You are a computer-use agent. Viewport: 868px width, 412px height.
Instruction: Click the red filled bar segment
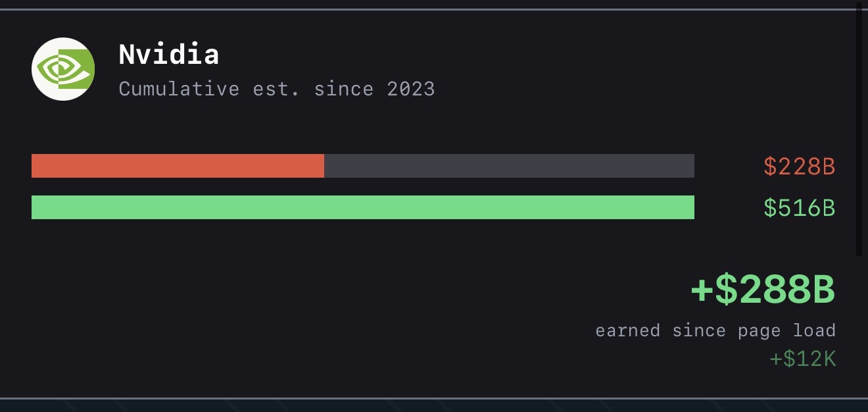(x=178, y=166)
